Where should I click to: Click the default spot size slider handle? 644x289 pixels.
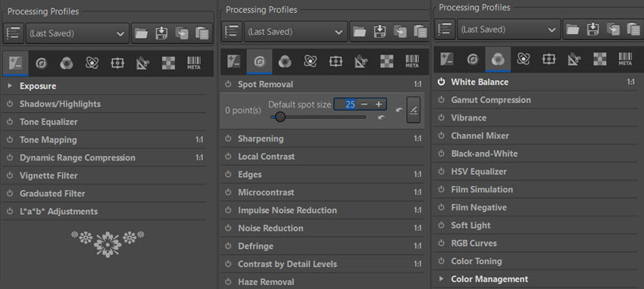(280, 117)
